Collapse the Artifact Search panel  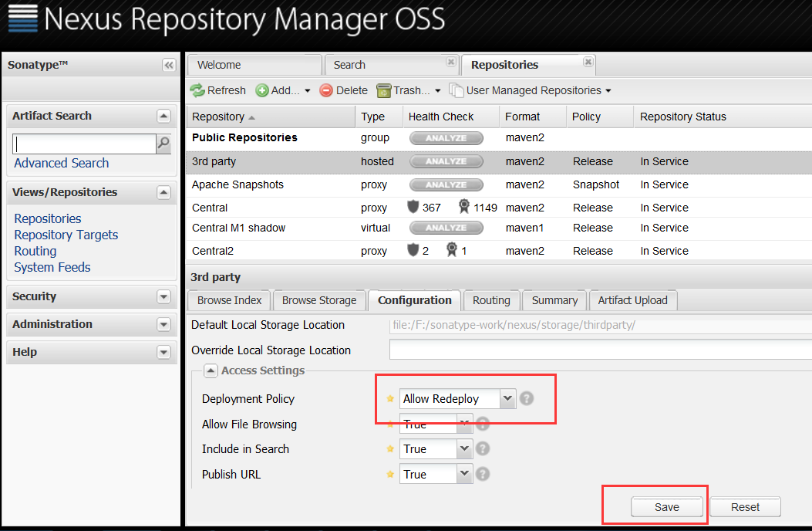(x=163, y=116)
